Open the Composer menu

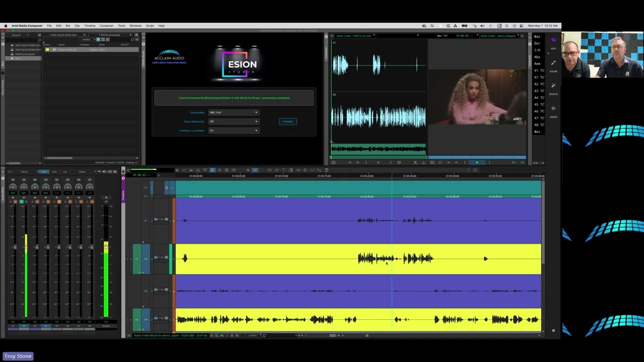click(x=106, y=26)
